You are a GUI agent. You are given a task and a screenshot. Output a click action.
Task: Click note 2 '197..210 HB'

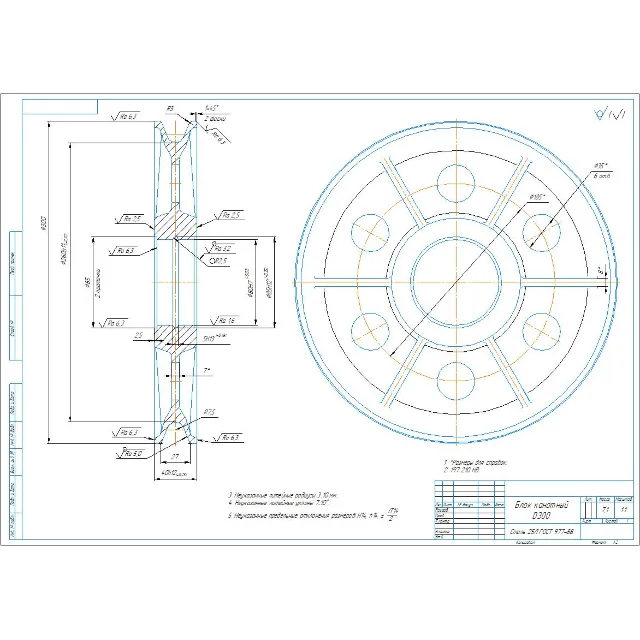click(x=462, y=470)
